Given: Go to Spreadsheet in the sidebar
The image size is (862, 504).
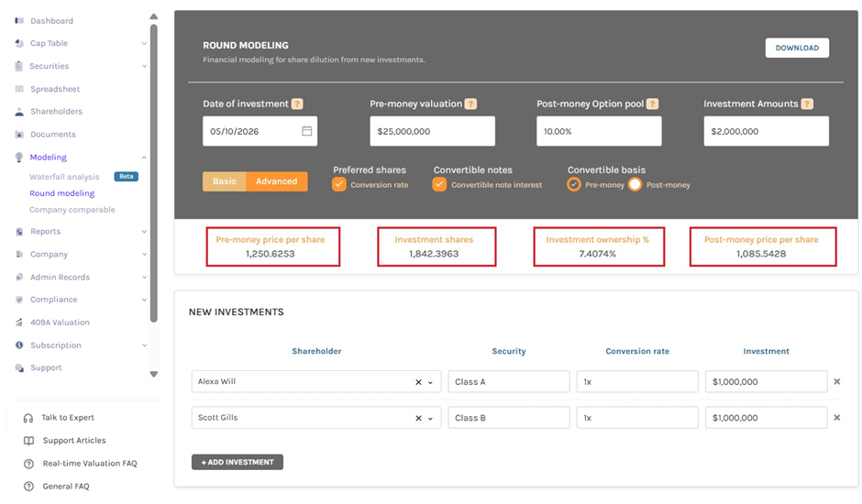Looking at the screenshot, I should pyautogui.click(x=55, y=89).
